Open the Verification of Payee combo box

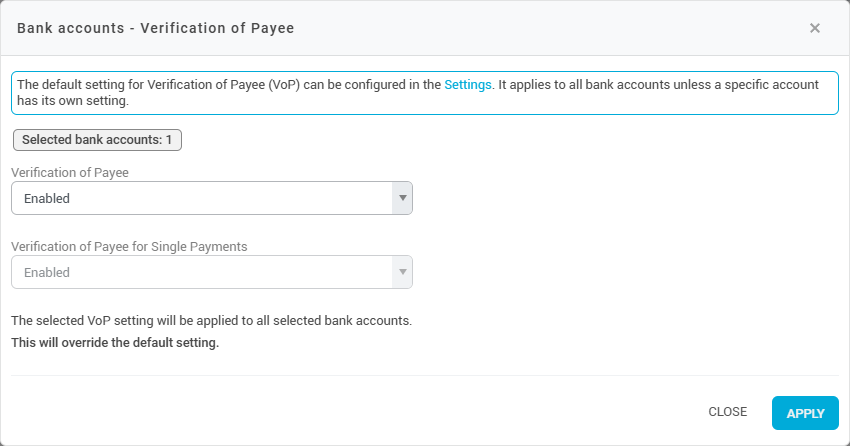click(x=200, y=198)
